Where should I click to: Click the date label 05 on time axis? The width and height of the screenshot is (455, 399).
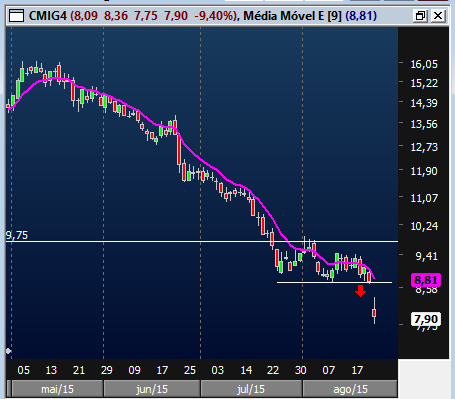pyautogui.click(x=23, y=370)
